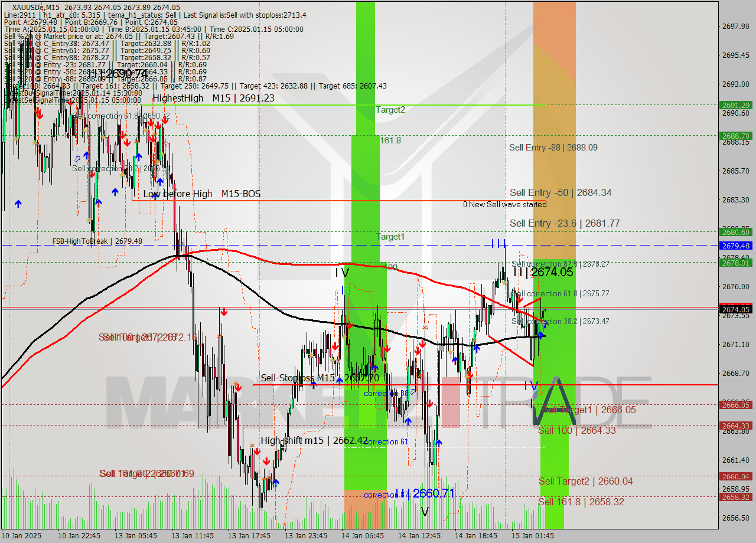This screenshot has height=543, width=756.
Task: Select the 2671.10 price axis value
Action: coord(735,344)
